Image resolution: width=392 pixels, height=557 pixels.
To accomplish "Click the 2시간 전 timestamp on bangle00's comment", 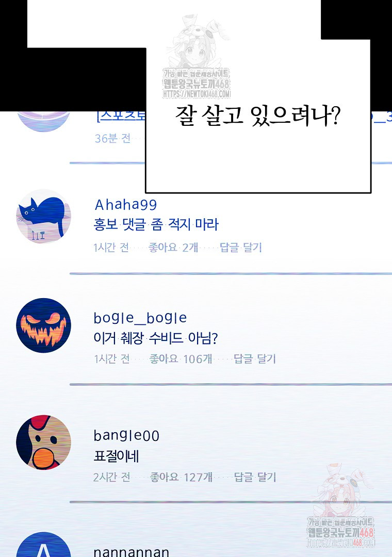I will [x=111, y=477].
